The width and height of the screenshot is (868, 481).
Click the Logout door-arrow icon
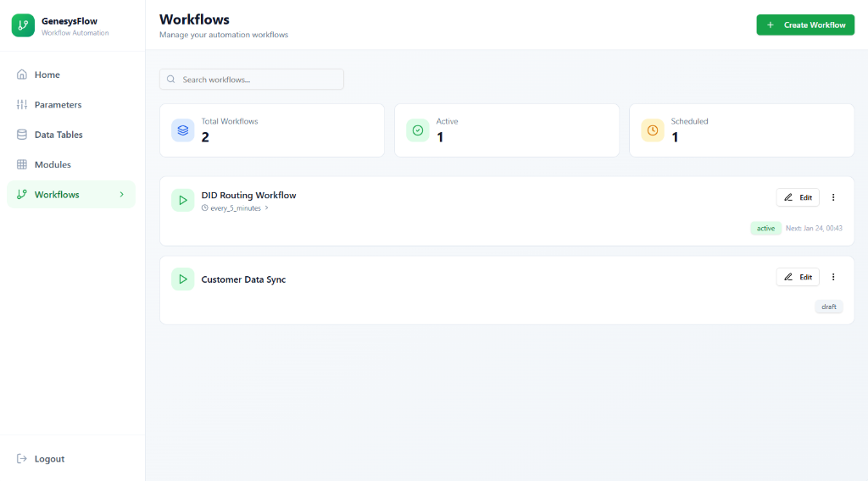coord(21,458)
